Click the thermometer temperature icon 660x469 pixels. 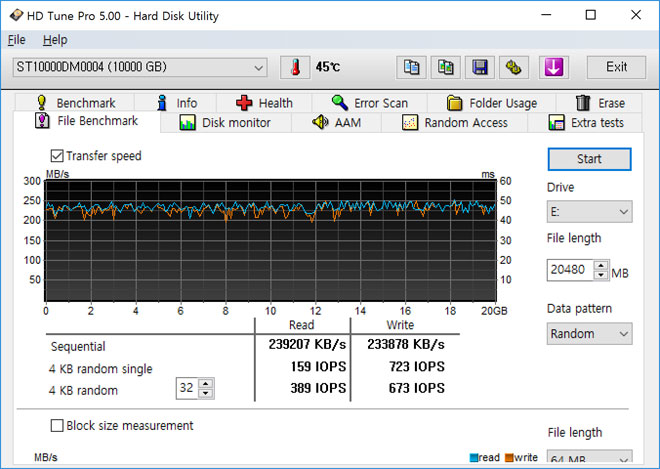295,67
